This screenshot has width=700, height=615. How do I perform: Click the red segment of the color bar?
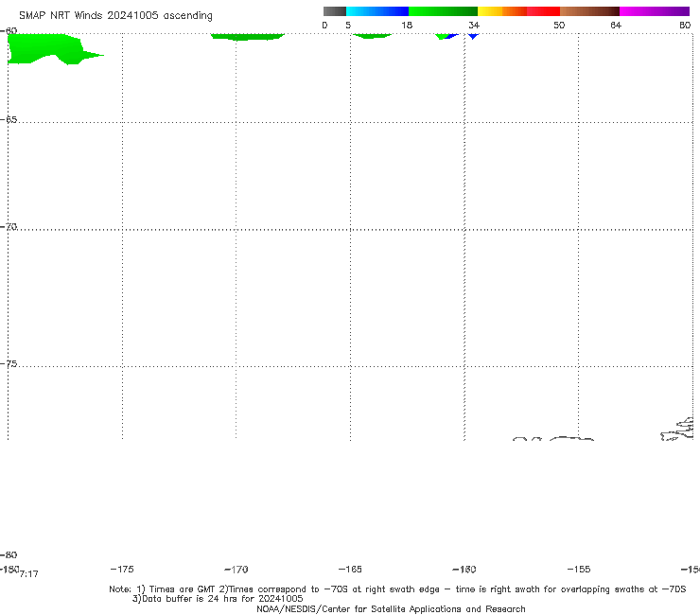[x=543, y=11]
